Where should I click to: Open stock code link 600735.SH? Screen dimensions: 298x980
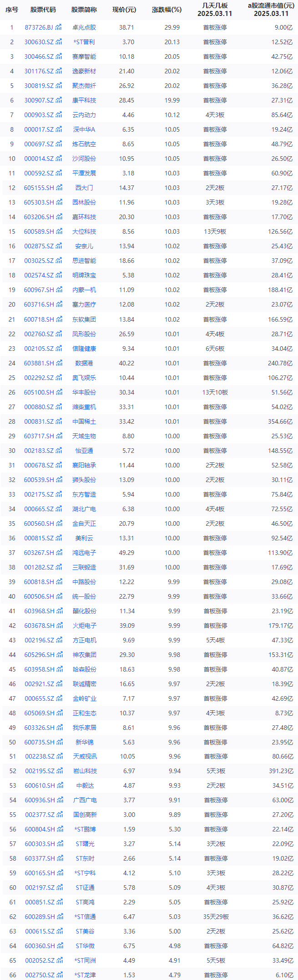tap(40, 742)
